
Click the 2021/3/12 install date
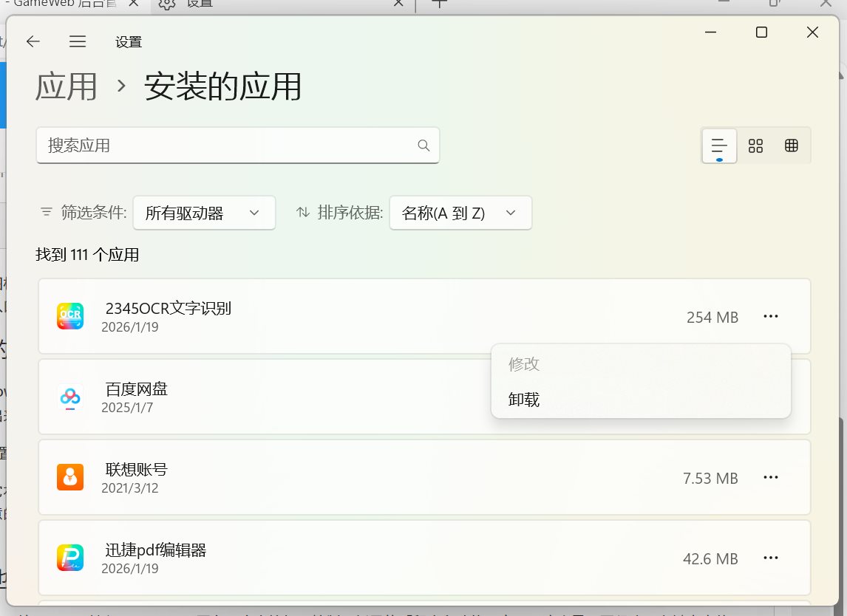[129, 488]
